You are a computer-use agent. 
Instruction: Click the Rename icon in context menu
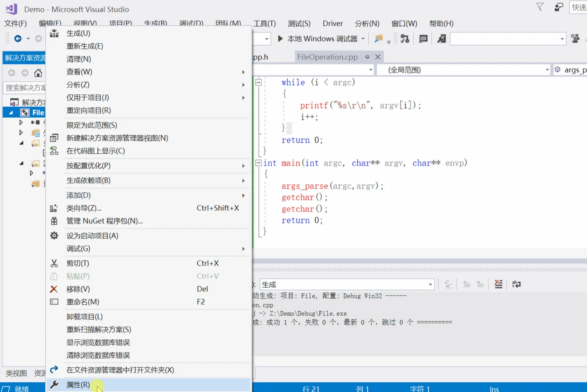[x=54, y=302]
